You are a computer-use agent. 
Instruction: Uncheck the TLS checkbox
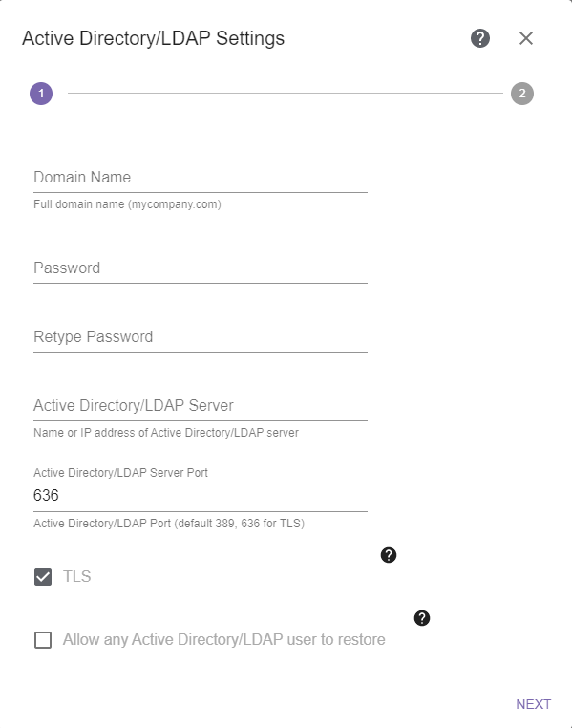pos(43,577)
